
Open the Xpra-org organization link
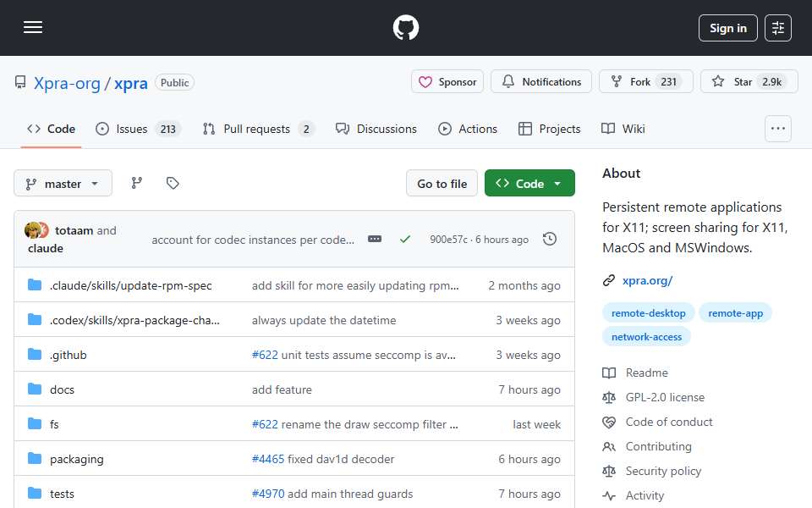67,83
